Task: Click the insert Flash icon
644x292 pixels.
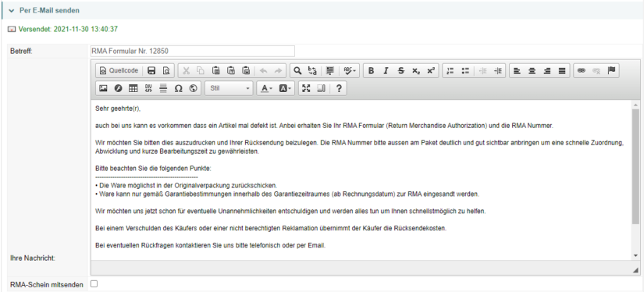Action: tap(119, 88)
